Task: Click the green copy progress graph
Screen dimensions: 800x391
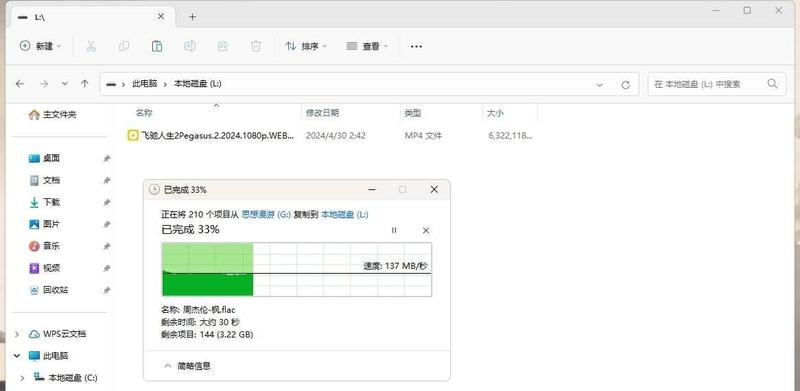Action: pyautogui.click(x=296, y=270)
